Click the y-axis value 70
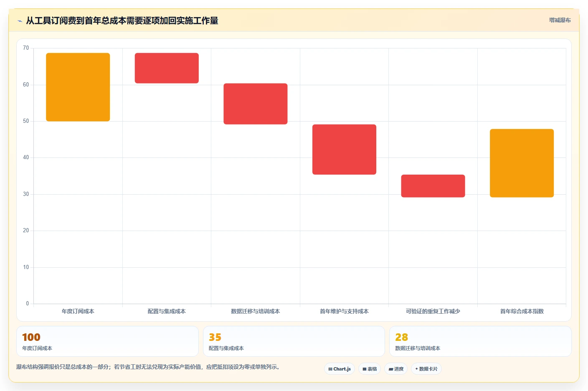Screen dimensions: 588x391 click(26, 48)
